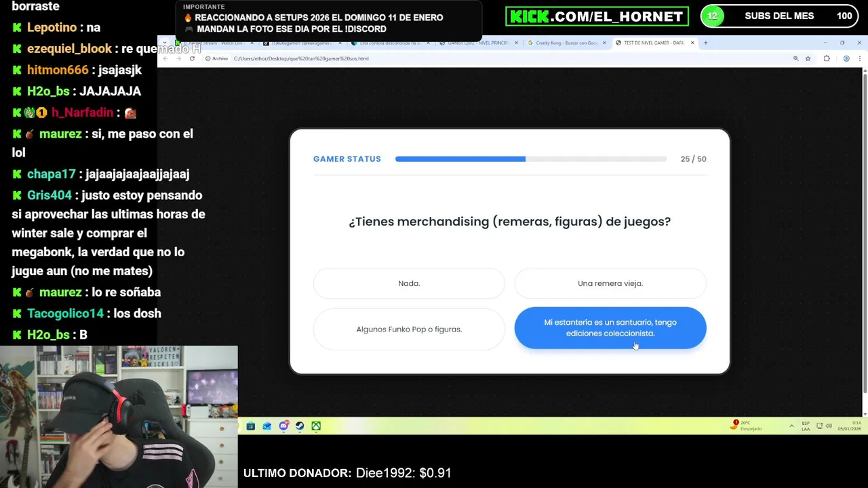Pick 'Algunos Funko Pop o figuras.' answer
The image size is (868, 488).
click(x=409, y=329)
